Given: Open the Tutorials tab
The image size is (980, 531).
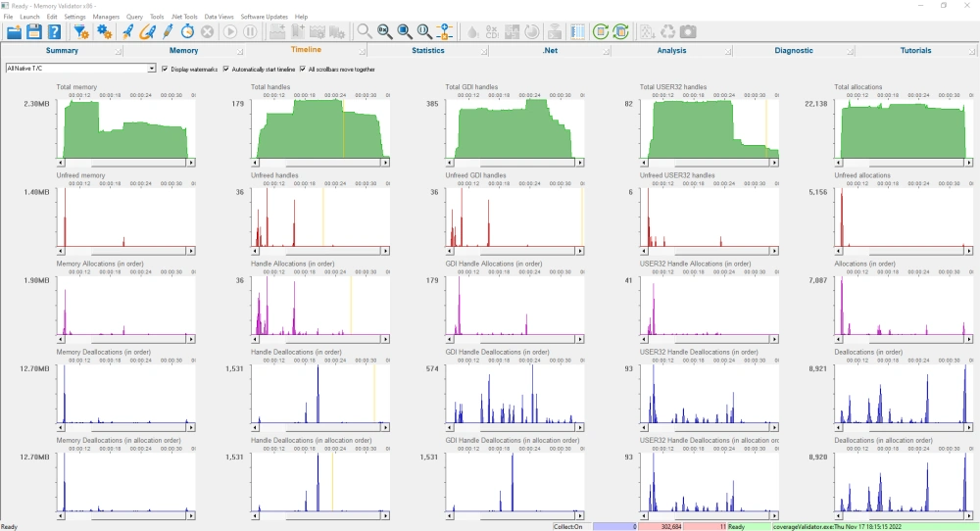Looking at the screenshot, I should pyautogui.click(x=915, y=51).
